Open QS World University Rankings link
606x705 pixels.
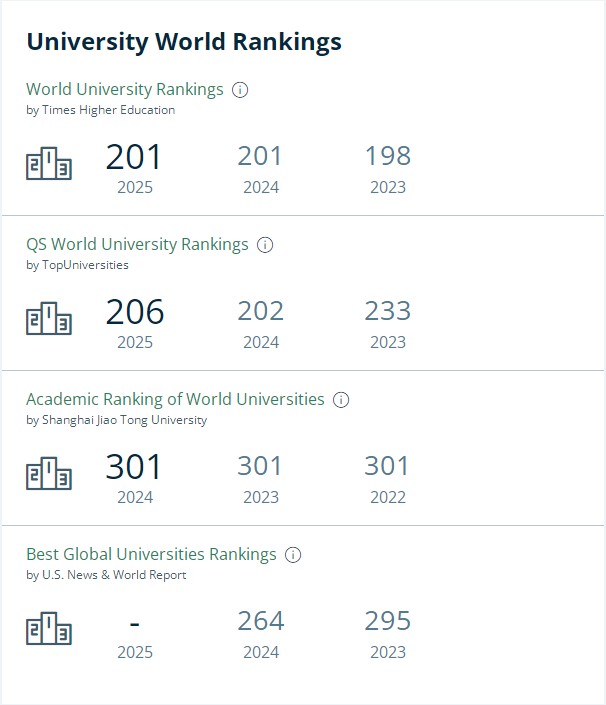click(137, 245)
